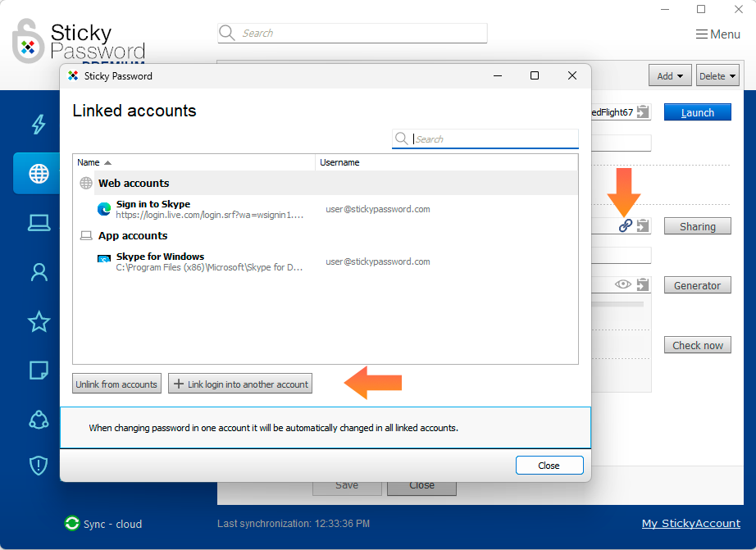Viewport: 756px width, 550px height.
Task: Select the Edge icon for Skype sign-in
Action: point(104,209)
